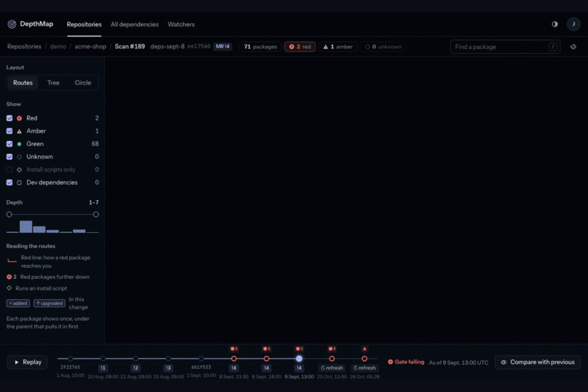
Task: Uncheck the Red packages checkbox
Action: pyautogui.click(x=9, y=118)
